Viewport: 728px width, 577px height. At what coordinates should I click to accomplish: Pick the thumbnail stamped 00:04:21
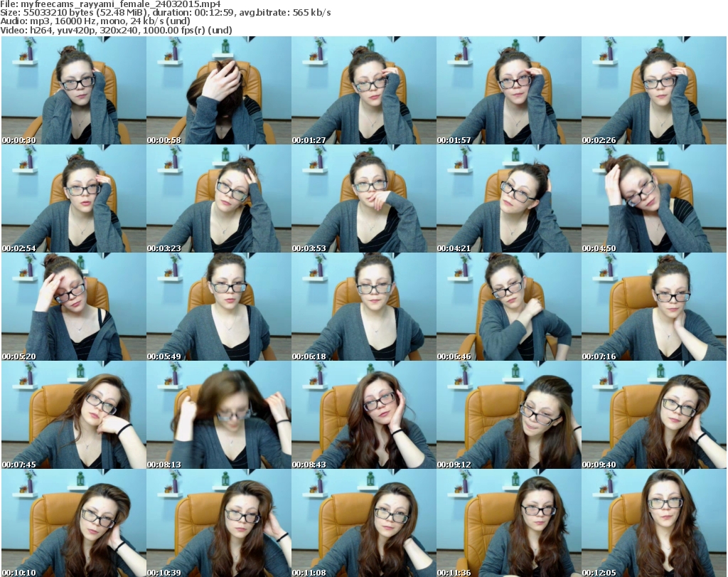tap(509, 198)
